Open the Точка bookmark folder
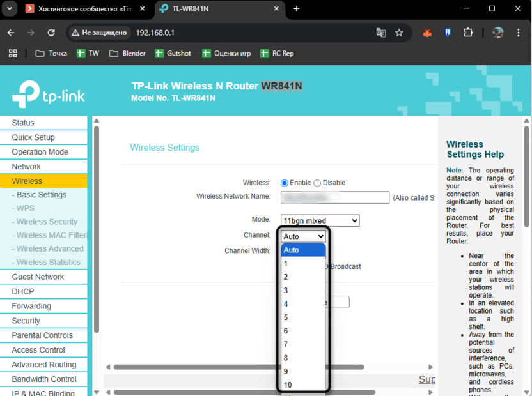532x396 pixels. (x=51, y=53)
